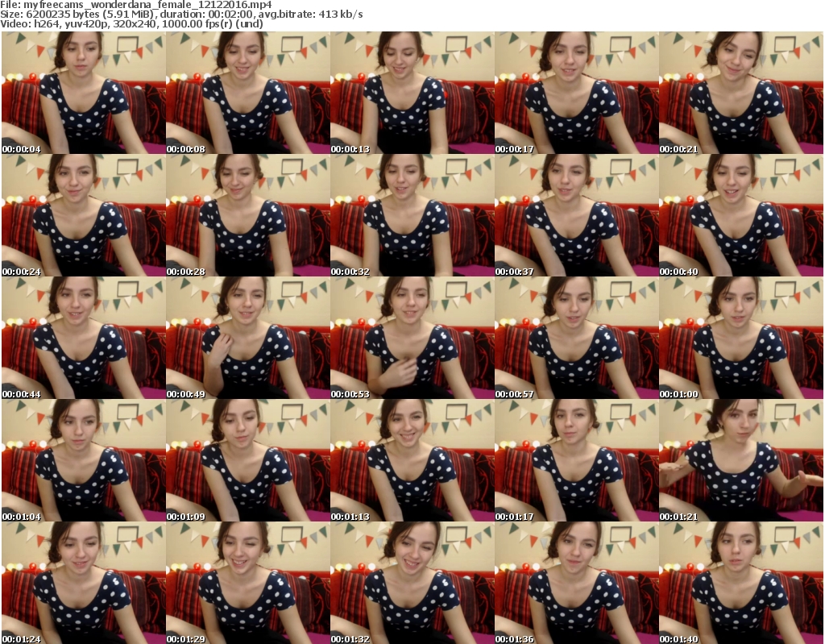The width and height of the screenshot is (825, 644).
Task: Select the thumbnail timestamped 00:00:24
Action: [x=84, y=215]
